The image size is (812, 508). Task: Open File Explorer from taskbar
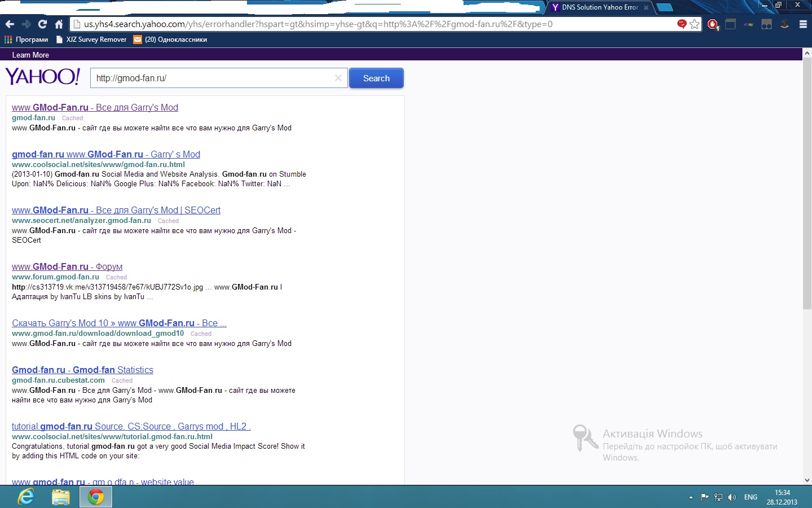point(61,497)
